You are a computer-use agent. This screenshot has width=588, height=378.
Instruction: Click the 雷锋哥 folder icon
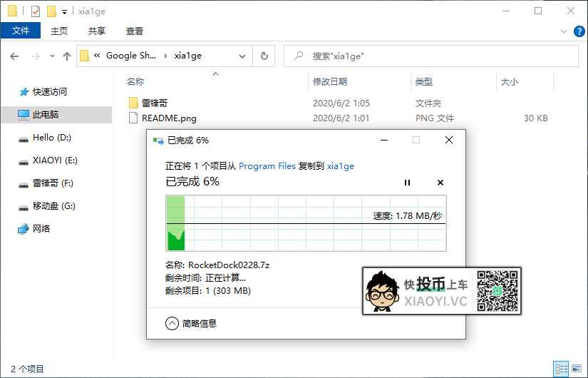[133, 103]
